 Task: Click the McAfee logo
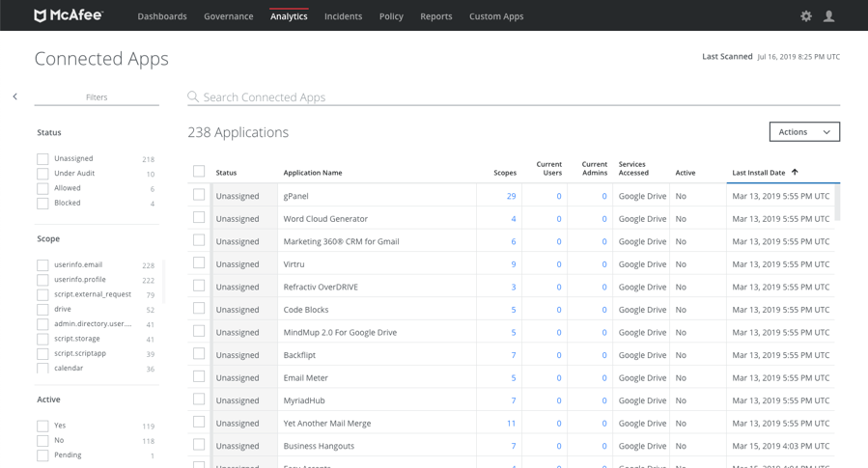click(x=69, y=15)
